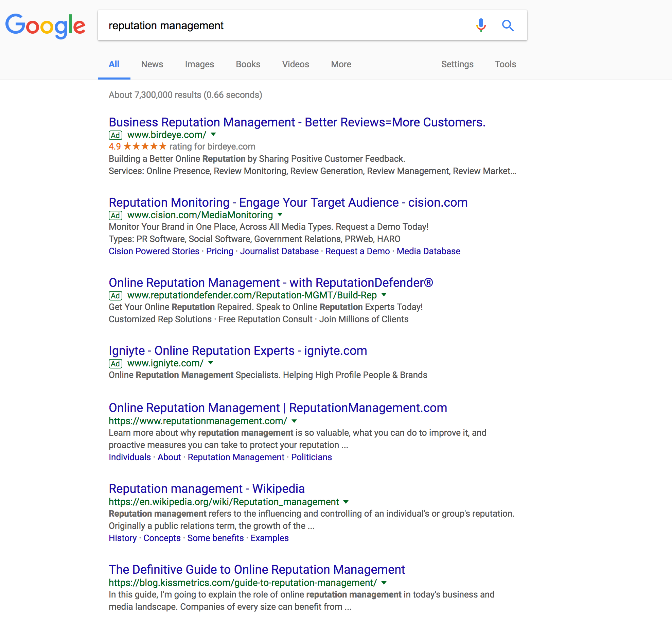Open Reputation Monitoring cision.com ad title
The image size is (672, 622).
click(x=288, y=203)
